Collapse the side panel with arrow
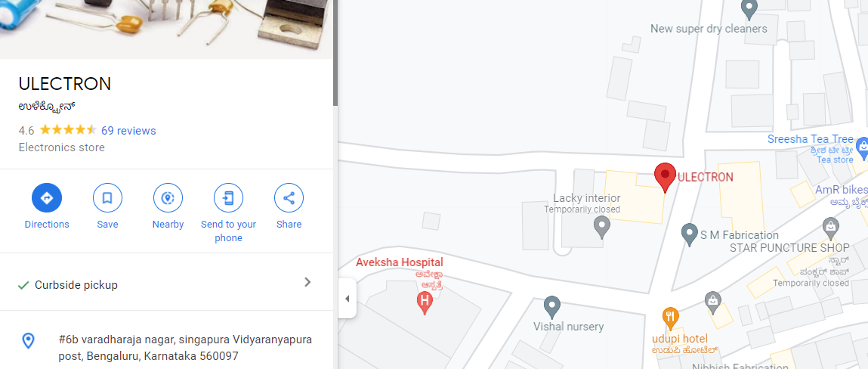 point(347,299)
